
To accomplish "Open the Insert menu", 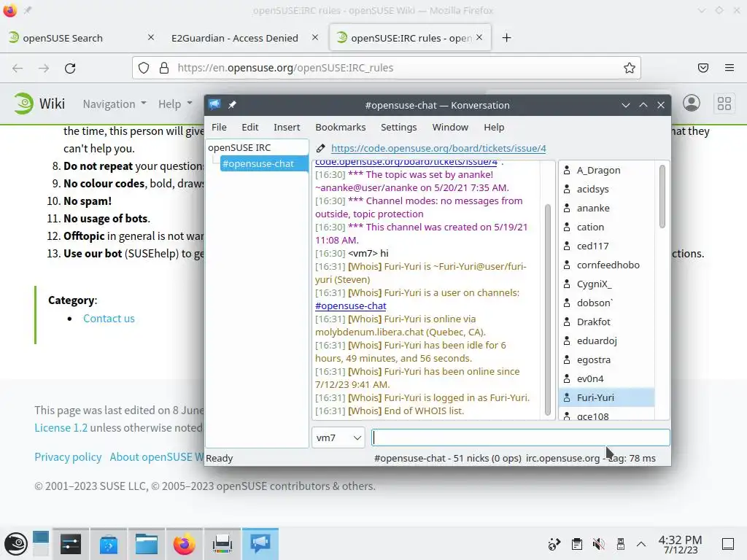I will (287, 127).
